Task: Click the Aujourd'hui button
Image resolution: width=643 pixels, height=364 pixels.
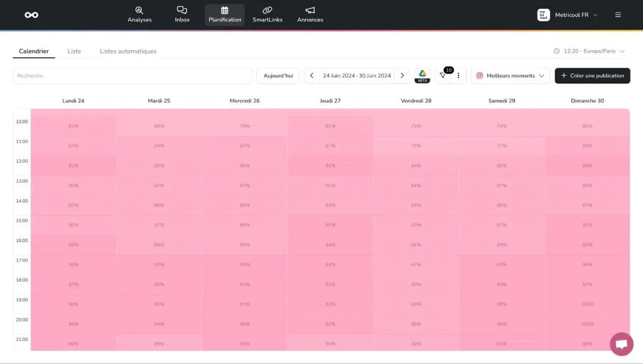Action: pyautogui.click(x=278, y=76)
